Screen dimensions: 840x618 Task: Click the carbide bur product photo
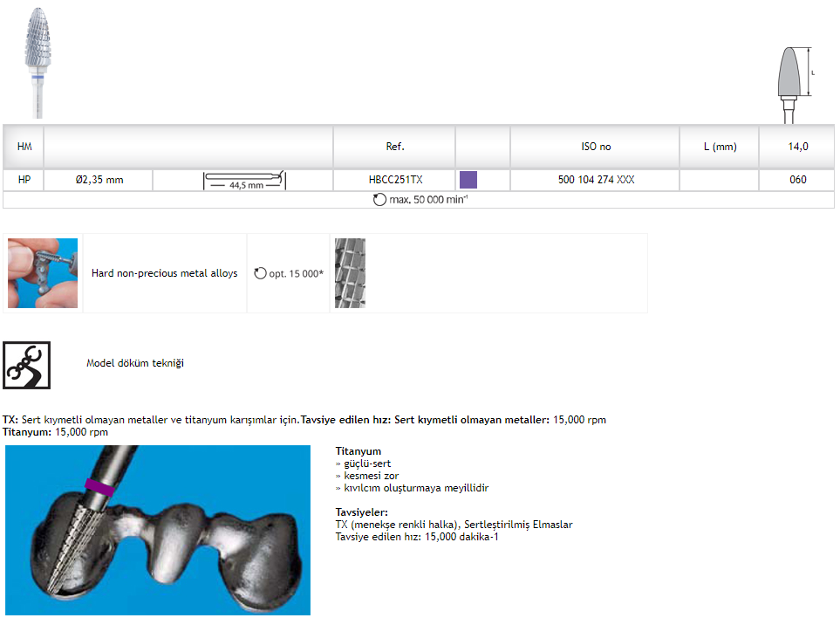(37, 61)
